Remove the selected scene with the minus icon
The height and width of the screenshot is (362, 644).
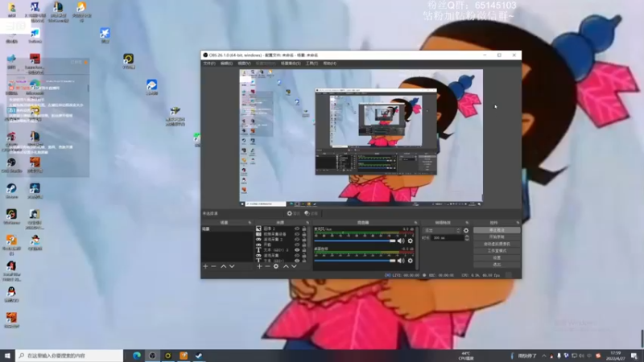pyautogui.click(x=213, y=266)
